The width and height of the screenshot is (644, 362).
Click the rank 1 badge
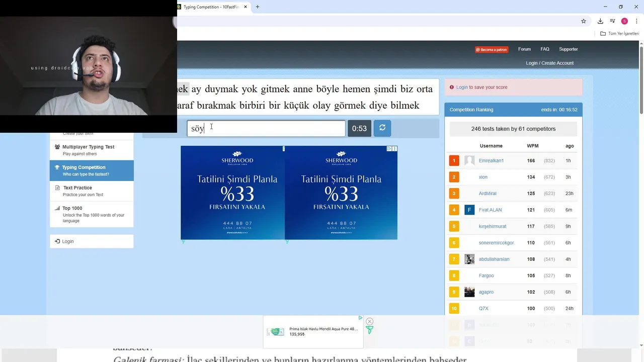454,160
